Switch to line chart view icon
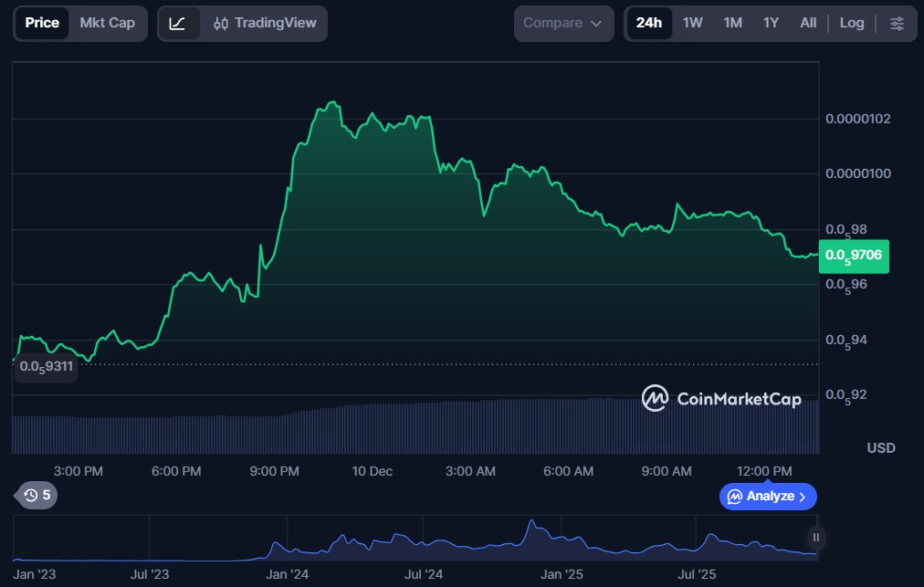 (x=178, y=23)
